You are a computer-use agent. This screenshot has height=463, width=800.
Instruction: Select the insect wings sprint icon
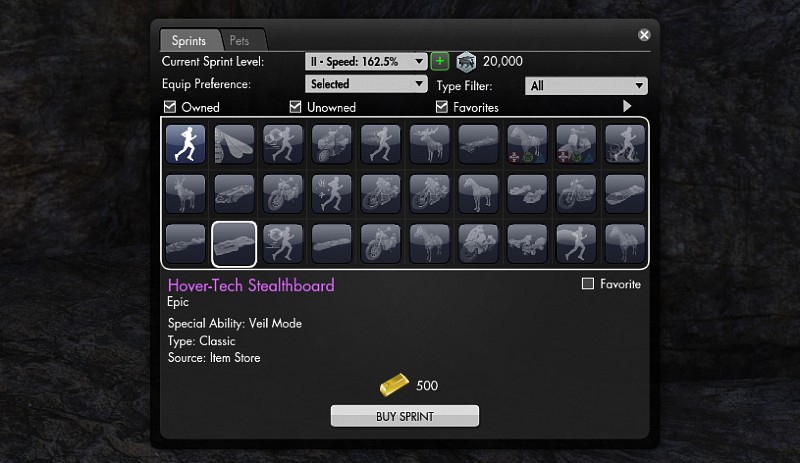tap(234, 144)
